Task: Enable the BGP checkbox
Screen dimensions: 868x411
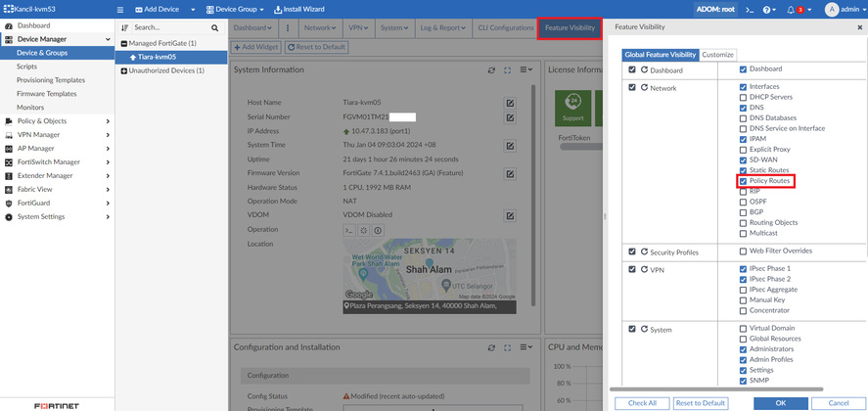Action: pyautogui.click(x=743, y=212)
